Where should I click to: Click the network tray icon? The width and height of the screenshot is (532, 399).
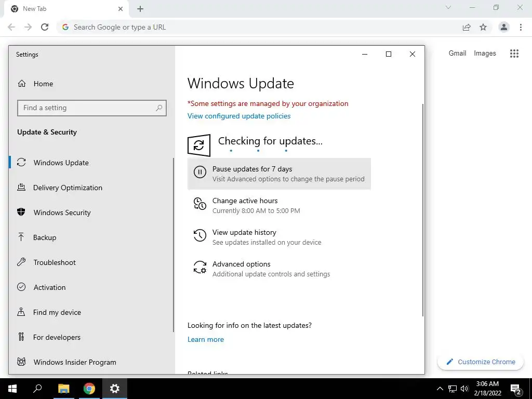click(x=453, y=389)
